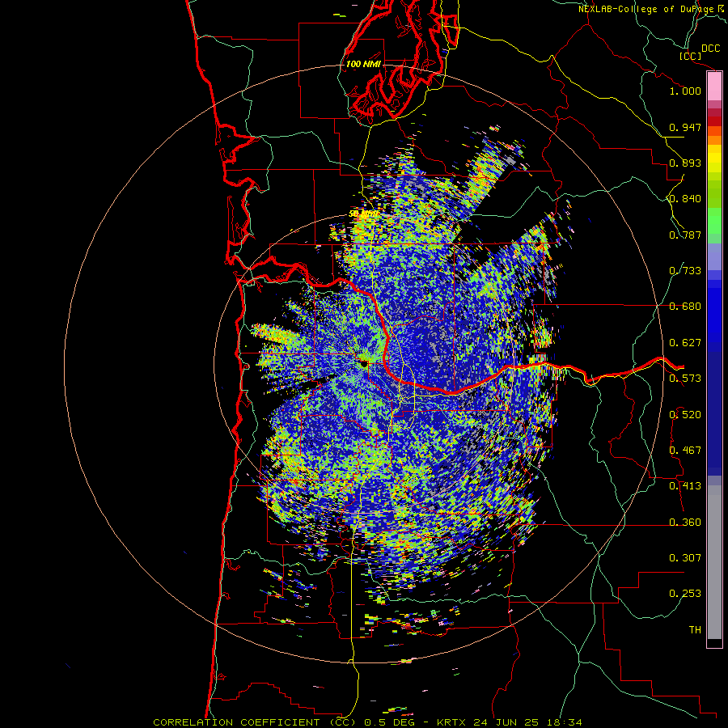Pick the orange swatch on the color bar
Image resolution: width=728 pixels, height=728 pixels.
click(714, 140)
